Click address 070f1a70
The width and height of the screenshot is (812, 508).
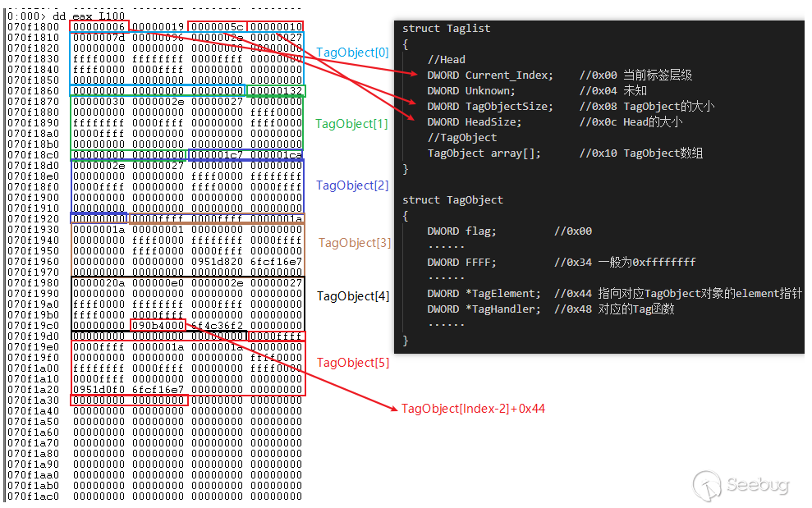[33, 442]
